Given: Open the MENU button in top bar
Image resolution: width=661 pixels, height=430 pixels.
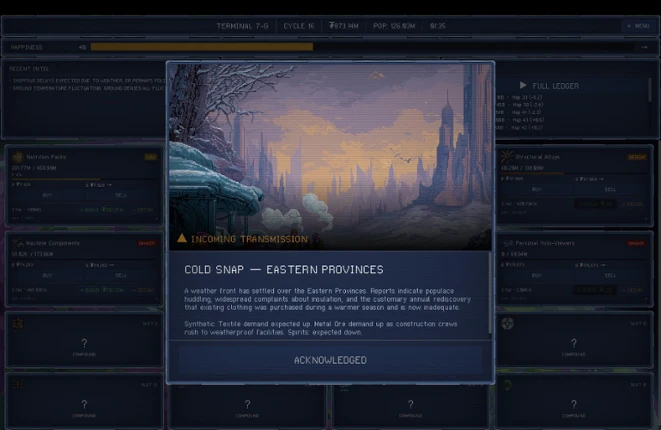Looking at the screenshot, I should click(x=639, y=26).
